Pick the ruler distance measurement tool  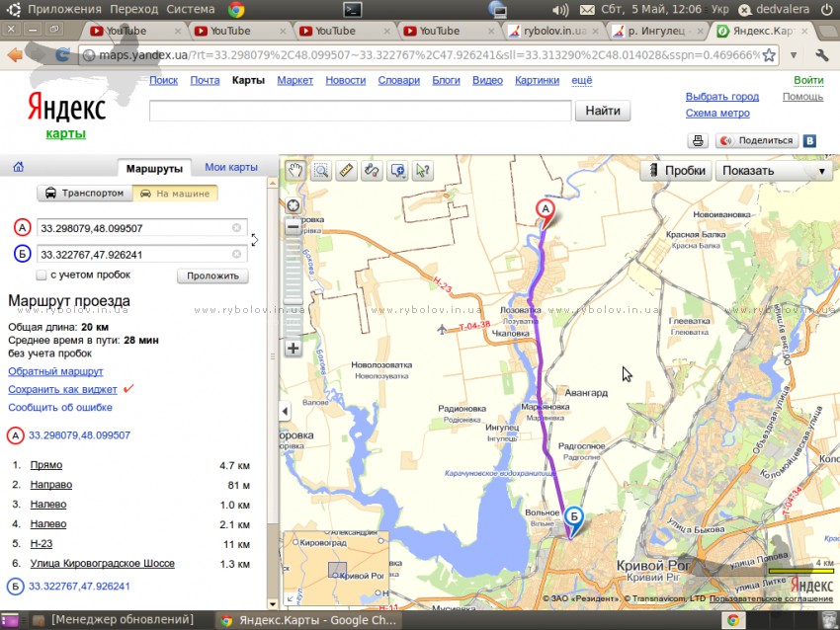click(347, 170)
